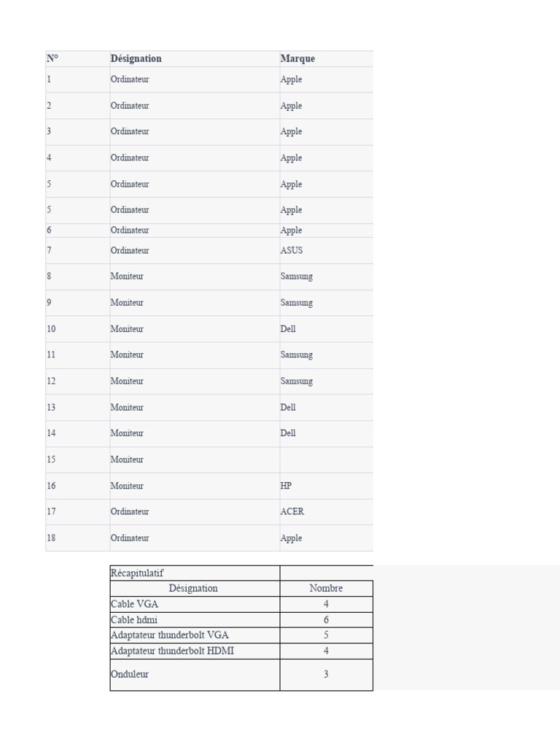This screenshot has width=560, height=747.
Task: Select the Adaptateur thunderbolt HDMI cell
Action: pyautogui.click(x=172, y=650)
